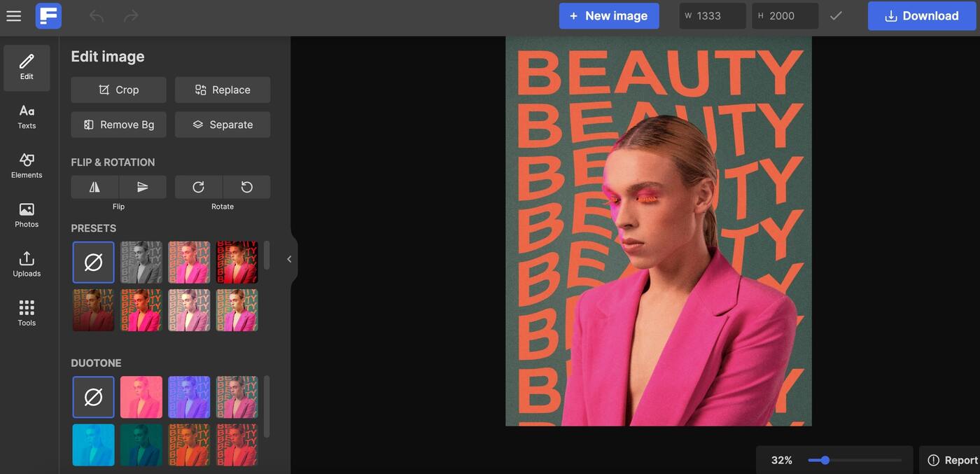This screenshot has height=474, width=980.
Task: Collapse the Edit image panel
Action: 288,258
